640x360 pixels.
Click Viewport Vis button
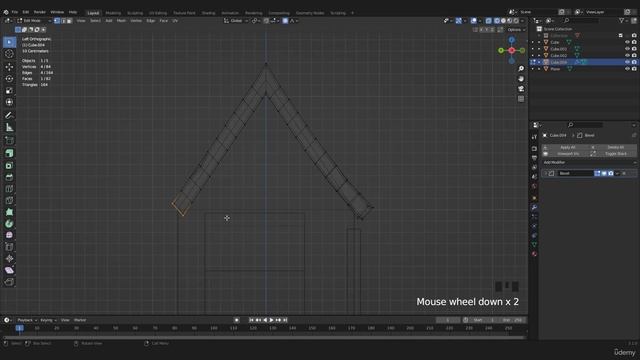[x=565, y=153]
